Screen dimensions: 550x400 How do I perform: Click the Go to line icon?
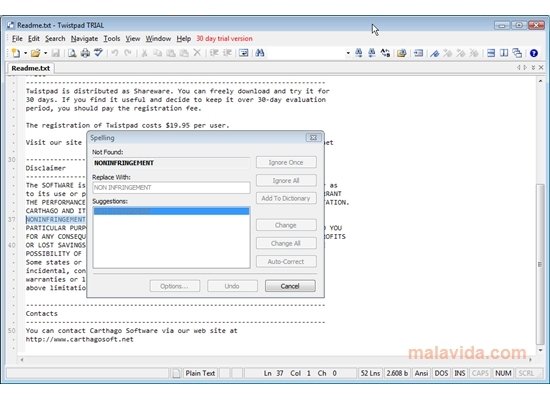(x=418, y=53)
